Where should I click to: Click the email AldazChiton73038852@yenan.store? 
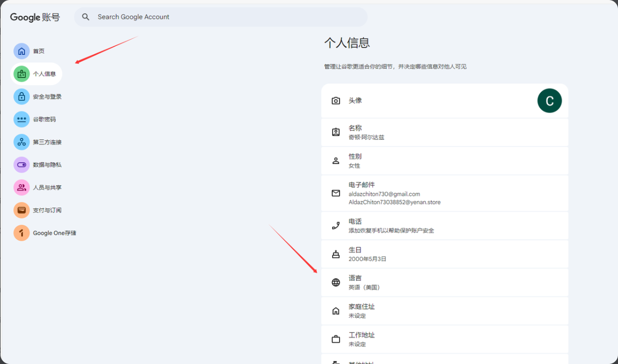pyautogui.click(x=395, y=202)
